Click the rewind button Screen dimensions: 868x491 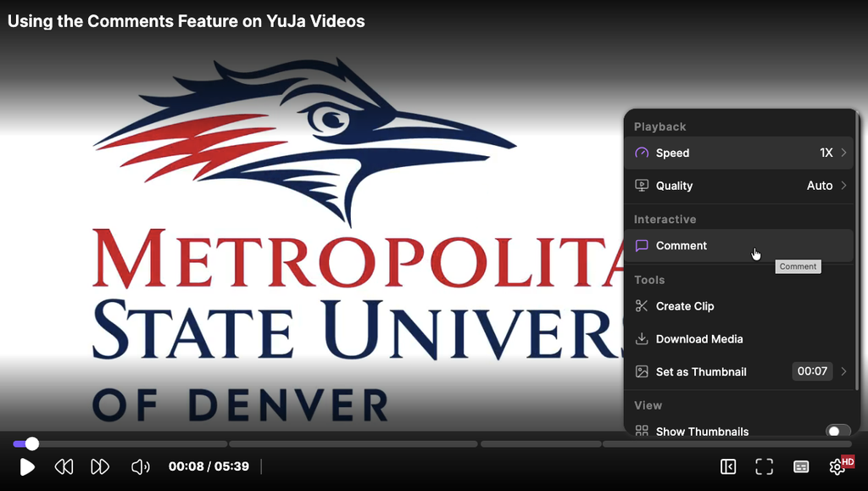click(x=64, y=466)
